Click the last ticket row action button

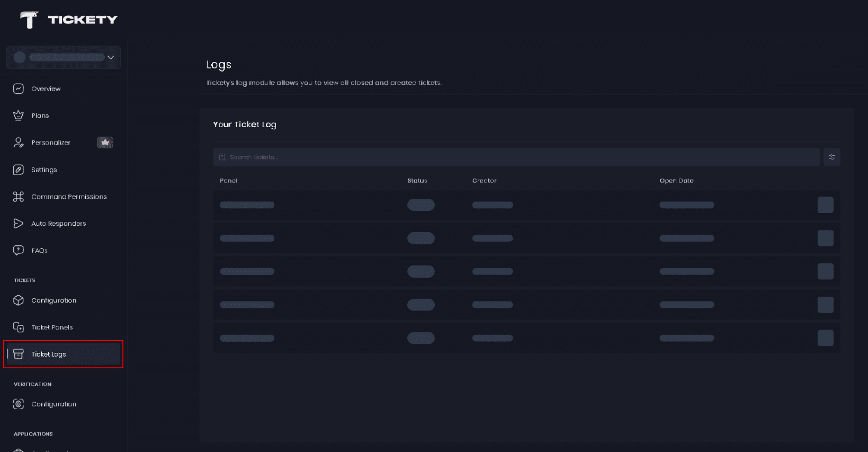825,338
